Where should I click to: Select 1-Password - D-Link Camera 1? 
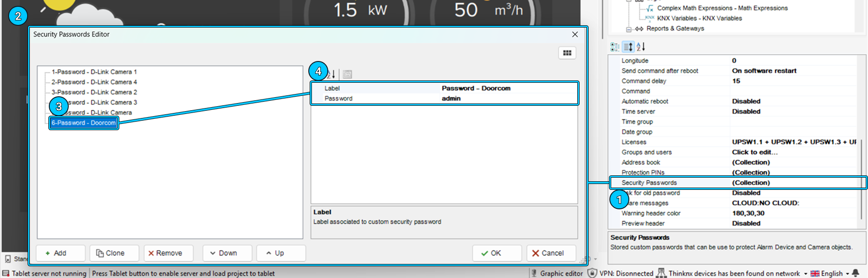click(94, 72)
